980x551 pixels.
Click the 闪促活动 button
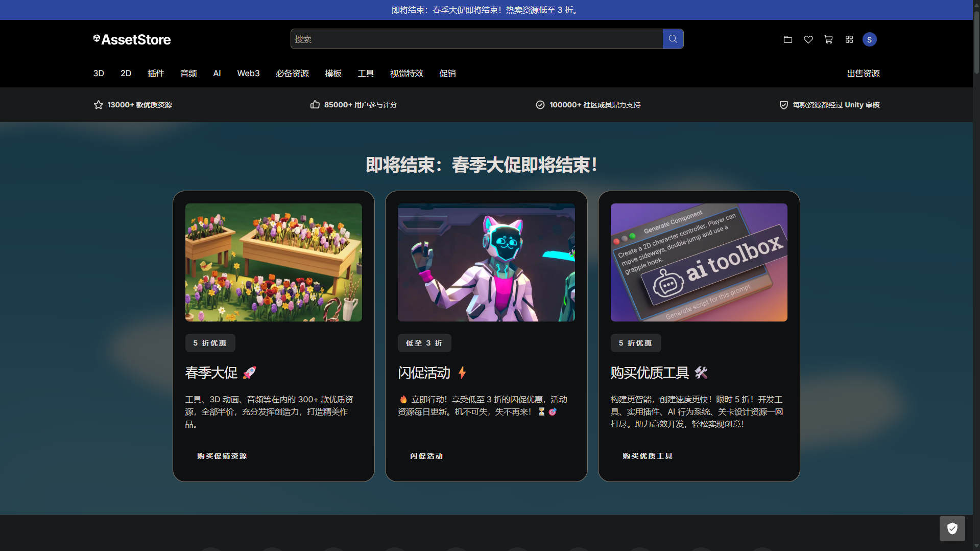tap(426, 456)
